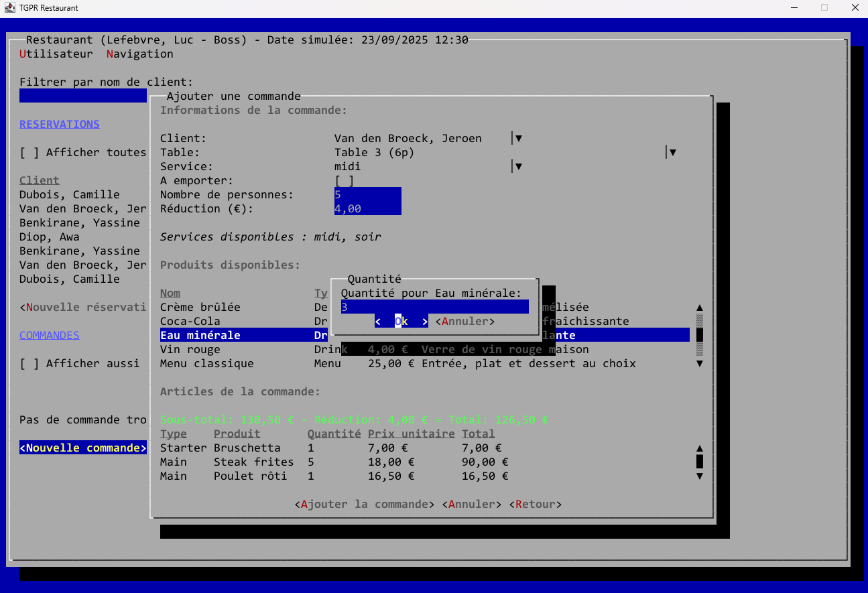The width and height of the screenshot is (868, 593).
Task: Click the Total column header
Action: pos(479,434)
